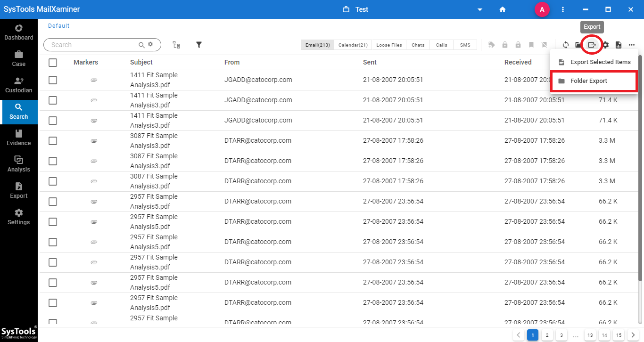Viewport: 644px width, 342px height.
Task: Open the Dashboard from the sidebar
Action: click(19, 32)
